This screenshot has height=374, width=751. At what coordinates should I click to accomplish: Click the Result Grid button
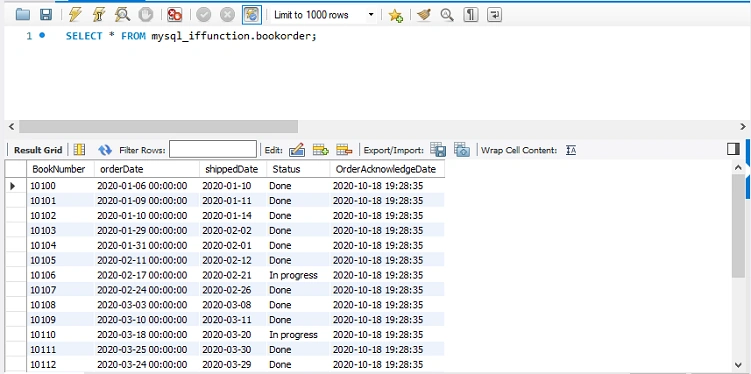click(38, 150)
